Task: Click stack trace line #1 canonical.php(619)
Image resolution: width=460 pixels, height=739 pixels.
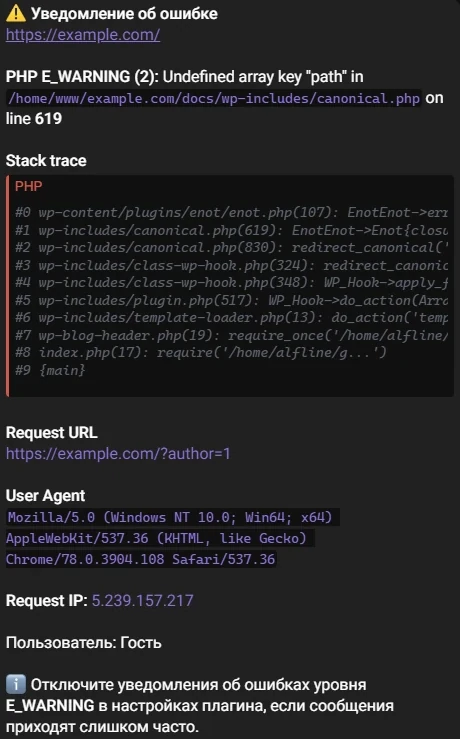Action: tap(232, 230)
